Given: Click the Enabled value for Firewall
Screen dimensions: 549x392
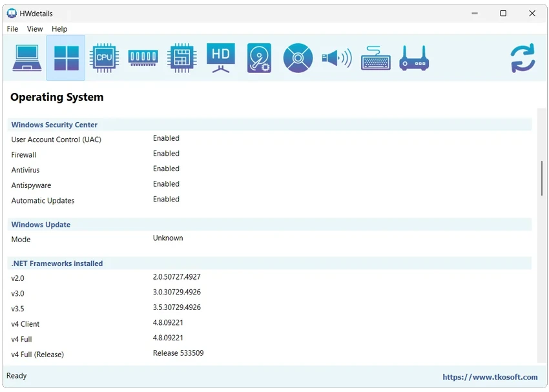Looking at the screenshot, I should click(x=166, y=153).
